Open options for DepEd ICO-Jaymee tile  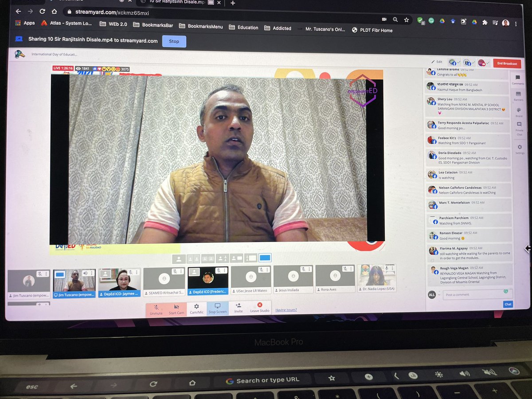(x=137, y=272)
